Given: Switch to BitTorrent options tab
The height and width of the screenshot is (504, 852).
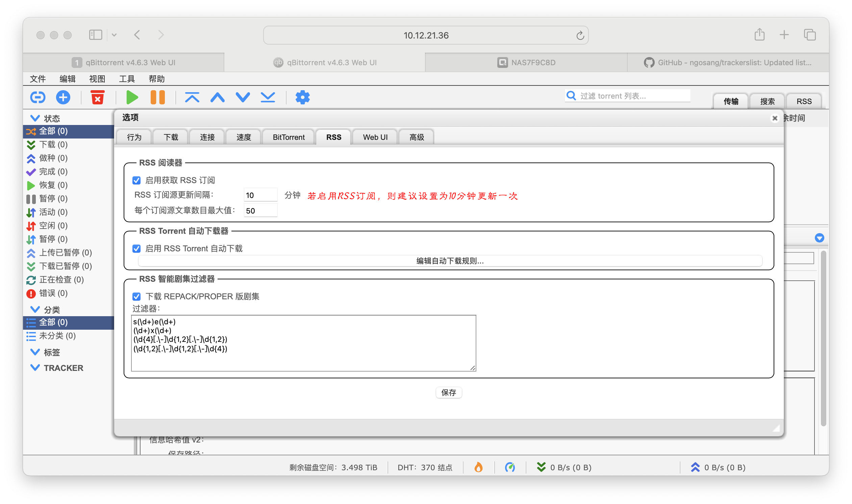Looking at the screenshot, I should tap(289, 137).
